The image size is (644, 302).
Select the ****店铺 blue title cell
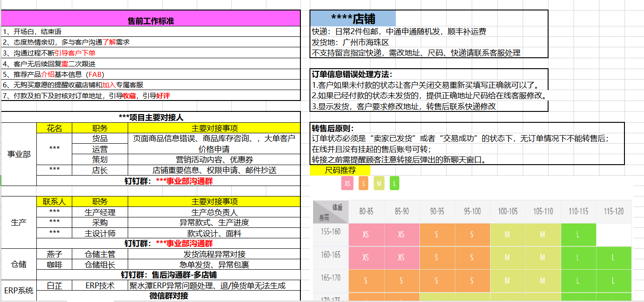[x=353, y=19]
